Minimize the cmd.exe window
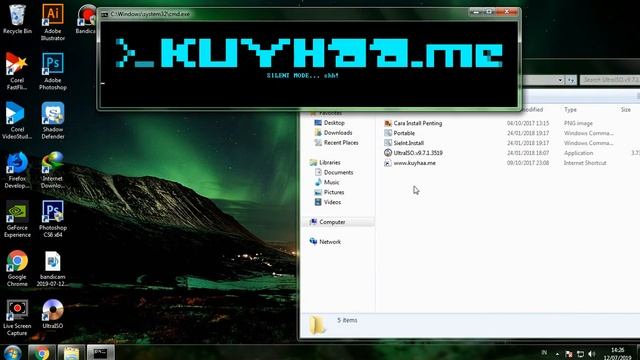Image resolution: width=640 pixels, height=360 pixels. 476,12
